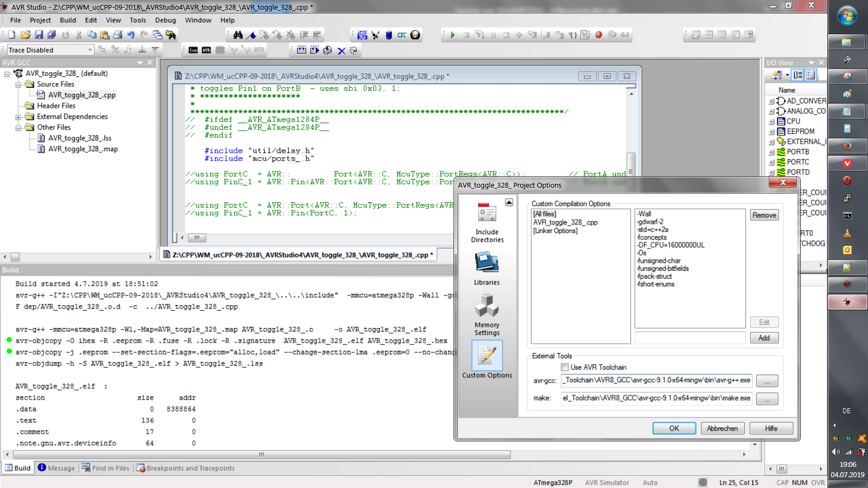868x488 pixels.
Task: Click the make path input field
Action: click(656, 398)
